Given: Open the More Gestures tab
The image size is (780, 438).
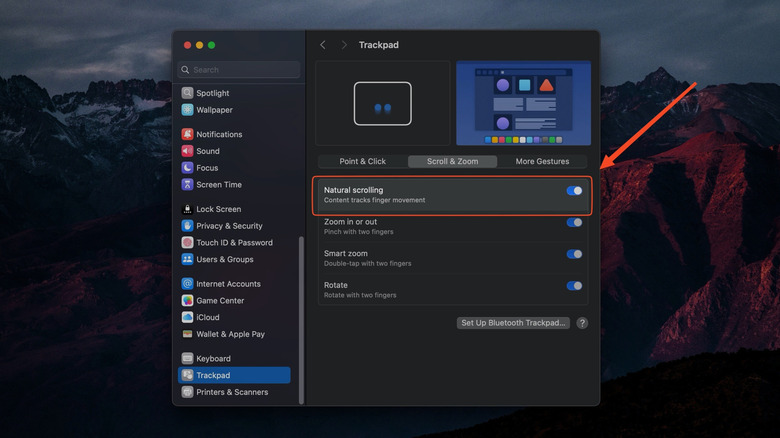Looking at the screenshot, I should (x=542, y=161).
